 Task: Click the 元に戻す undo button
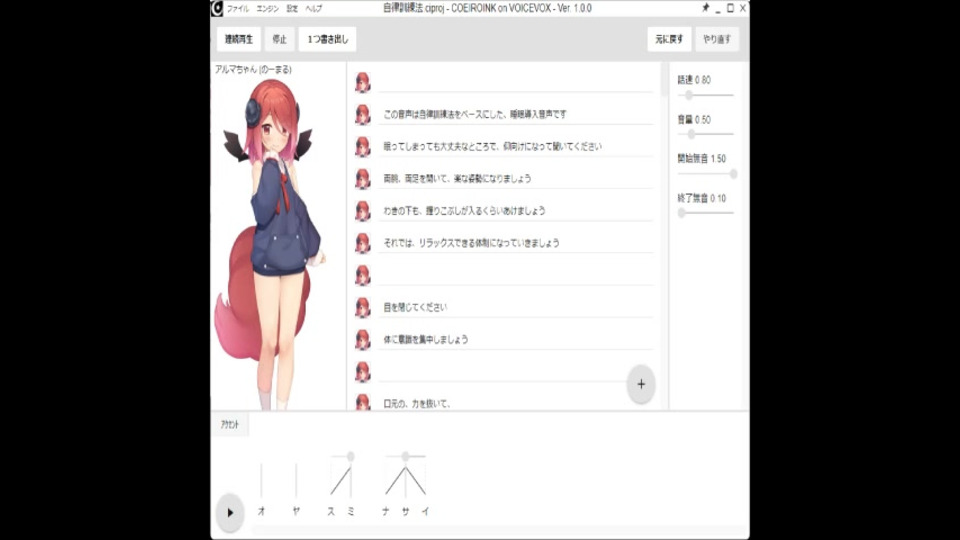point(669,39)
